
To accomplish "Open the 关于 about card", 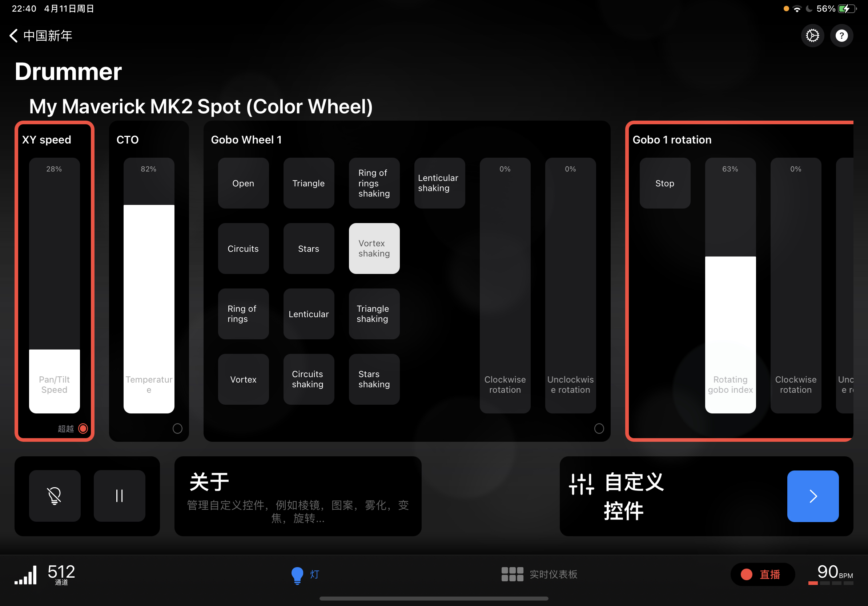I will click(298, 496).
